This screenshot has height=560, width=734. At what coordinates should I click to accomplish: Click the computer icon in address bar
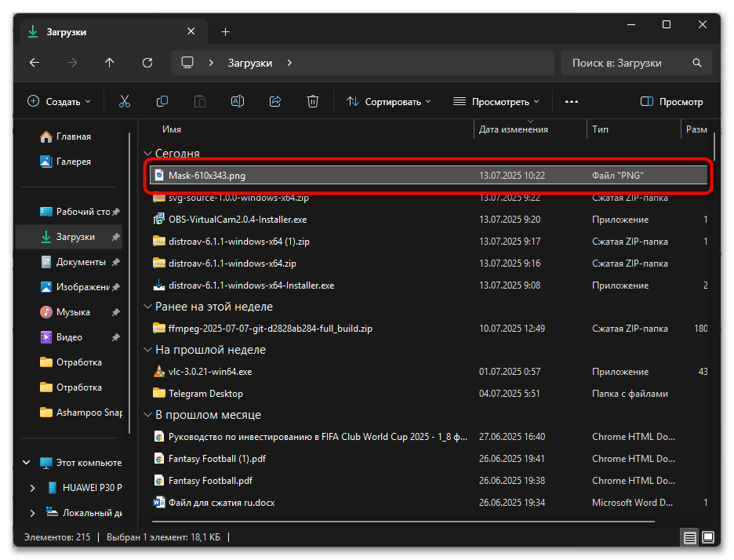187,63
